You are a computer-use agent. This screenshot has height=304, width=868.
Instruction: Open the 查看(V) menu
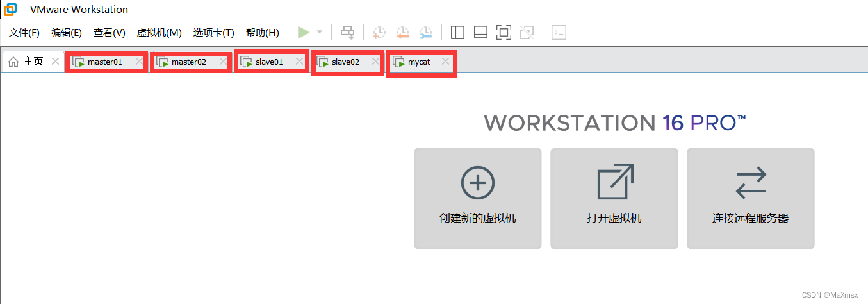[x=110, y=33]
